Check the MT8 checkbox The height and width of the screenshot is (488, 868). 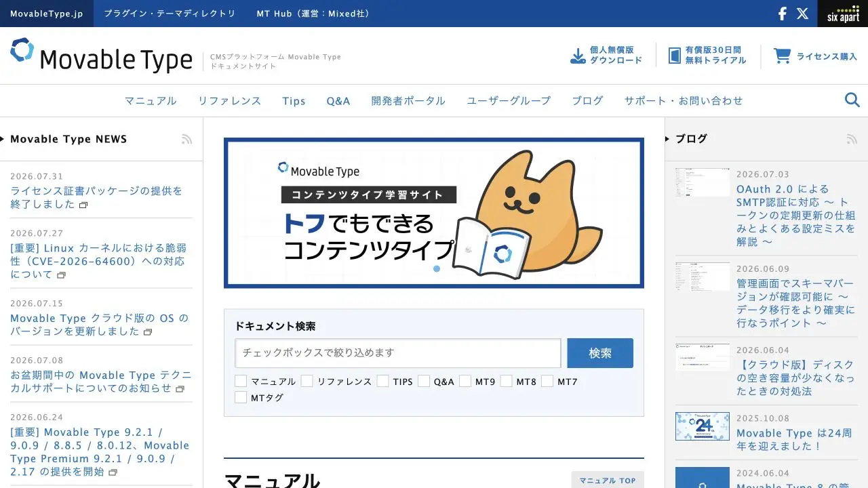(507, 381)
